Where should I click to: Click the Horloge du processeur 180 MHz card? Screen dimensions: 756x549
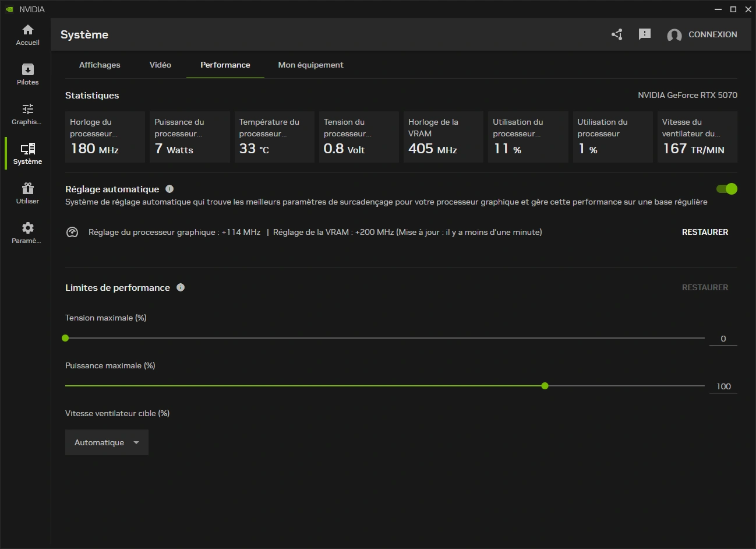[x=105, y=137]
